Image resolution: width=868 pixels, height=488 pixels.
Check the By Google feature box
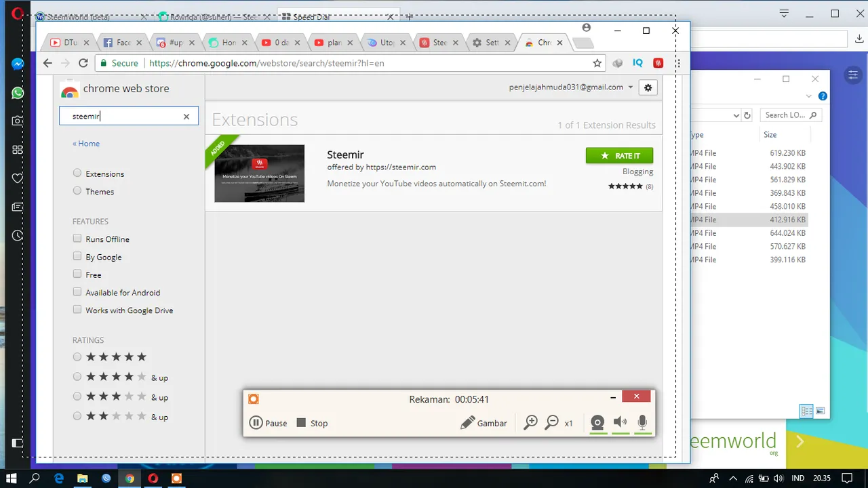[x=77, y=256]
